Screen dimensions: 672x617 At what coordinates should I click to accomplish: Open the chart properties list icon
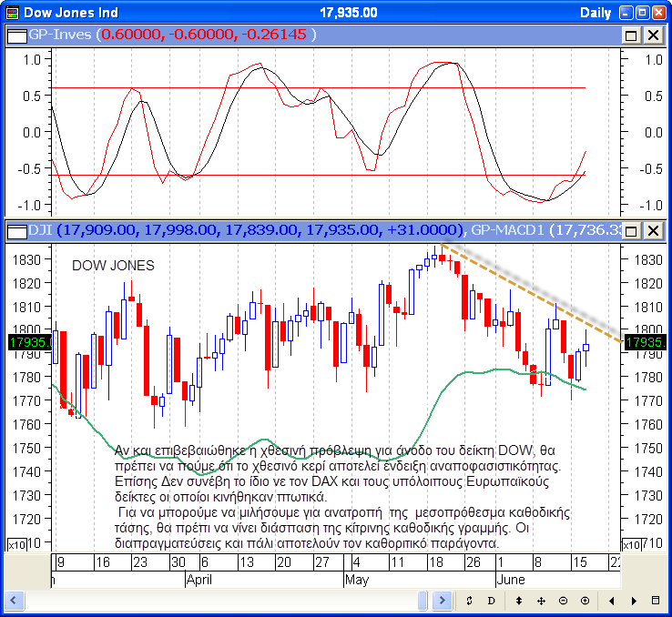656,601
